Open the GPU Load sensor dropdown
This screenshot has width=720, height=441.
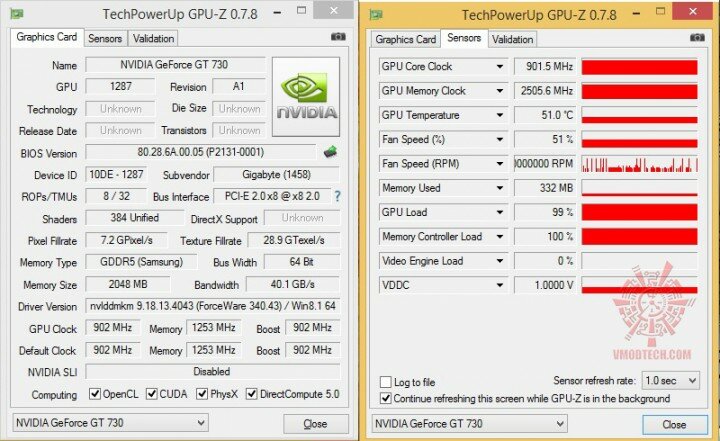click(500, 212)
